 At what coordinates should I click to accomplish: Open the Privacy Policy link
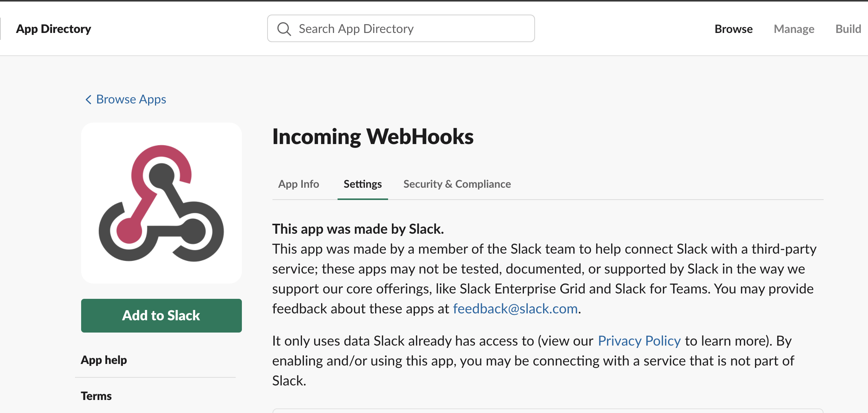point(639,341)
